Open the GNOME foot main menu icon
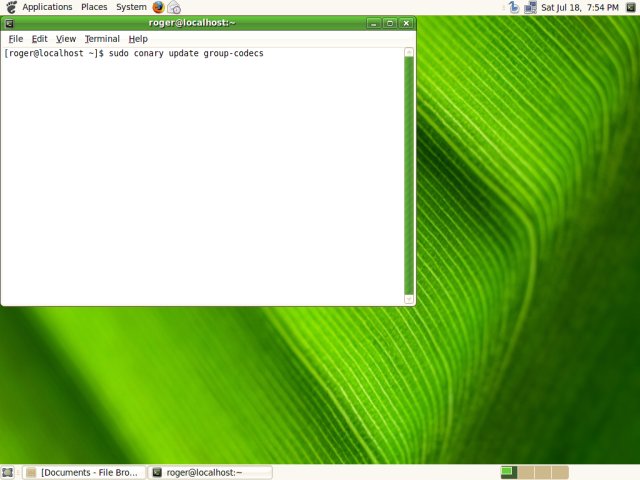The width and height of the screenshot is (640, 480). click(x=12, y=7)
